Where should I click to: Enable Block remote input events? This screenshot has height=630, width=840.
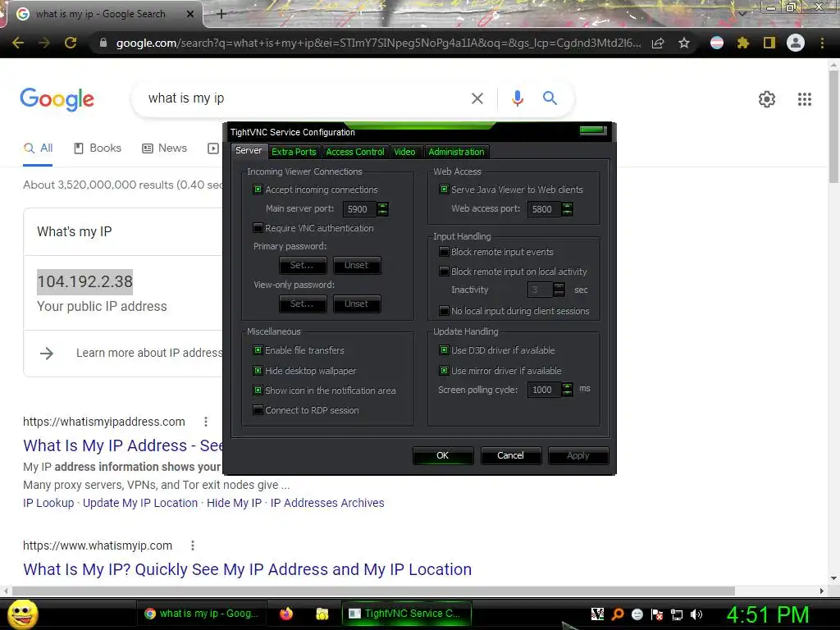coord(444,252)
